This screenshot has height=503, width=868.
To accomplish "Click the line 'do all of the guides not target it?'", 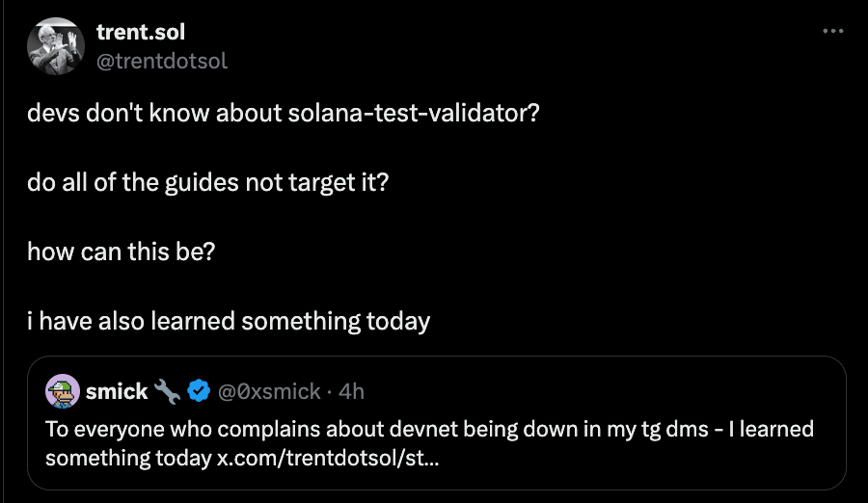I will [207, 183].
